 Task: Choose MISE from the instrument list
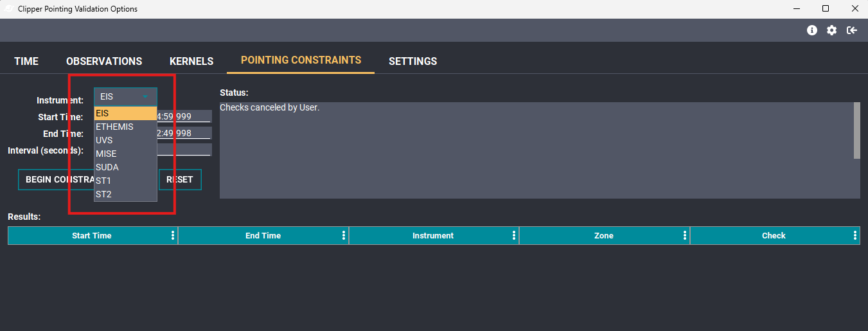(x=125, y=154)
